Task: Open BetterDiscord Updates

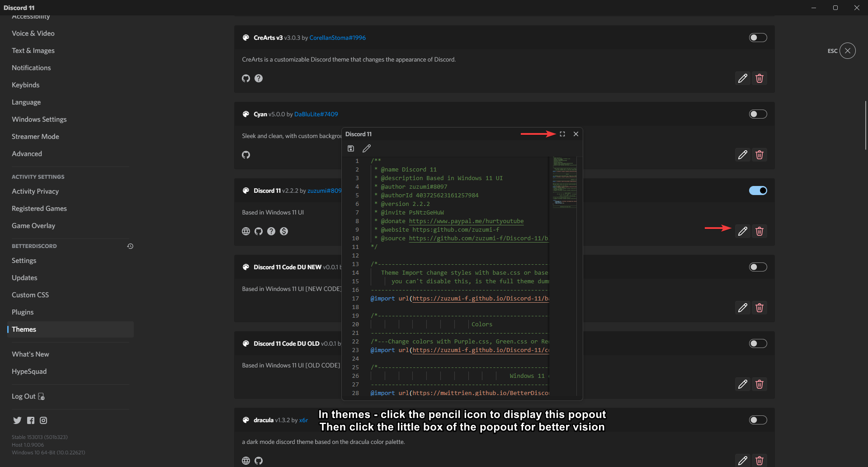Action: tap(71, 278)
